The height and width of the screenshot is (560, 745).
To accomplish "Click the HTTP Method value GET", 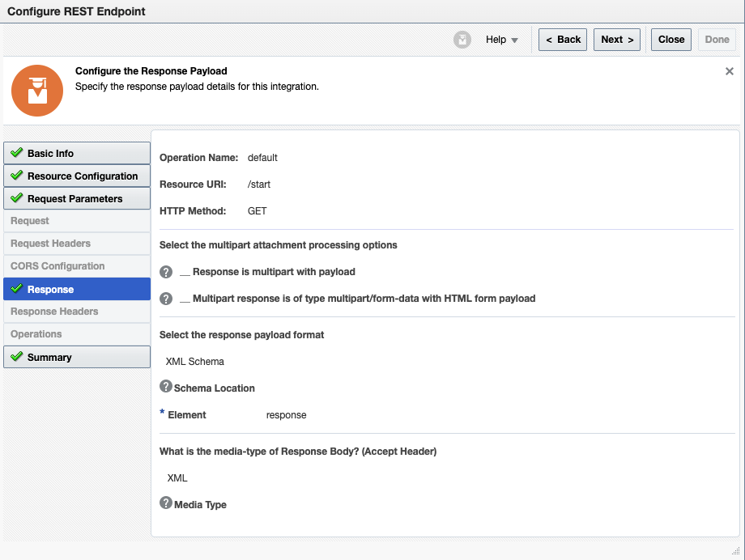I will point(257,211).
